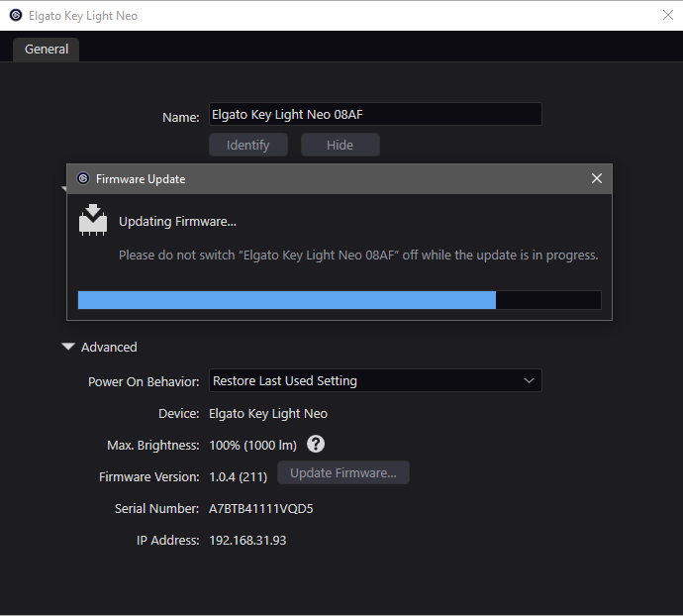Click the firmware version 1.0.4 (211) text

click(239, 477)
